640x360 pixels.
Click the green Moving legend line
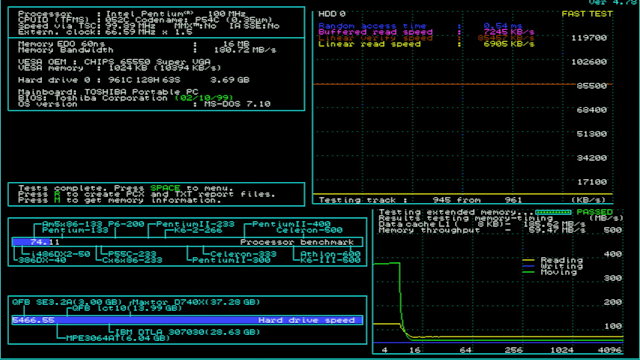click(x=528, y=272)
